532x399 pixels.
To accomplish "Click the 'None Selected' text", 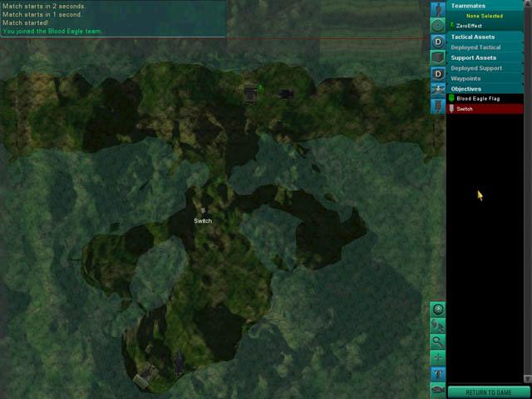I will (x=485, y=16).
